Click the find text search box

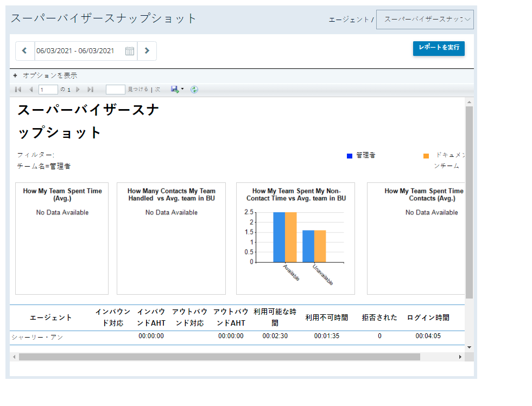[115, 90]
